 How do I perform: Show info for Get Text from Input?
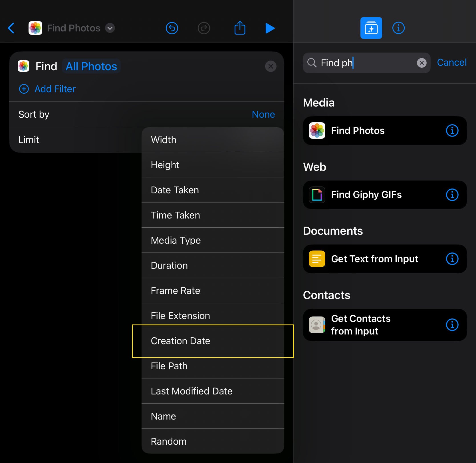click(x=452, y=259)
